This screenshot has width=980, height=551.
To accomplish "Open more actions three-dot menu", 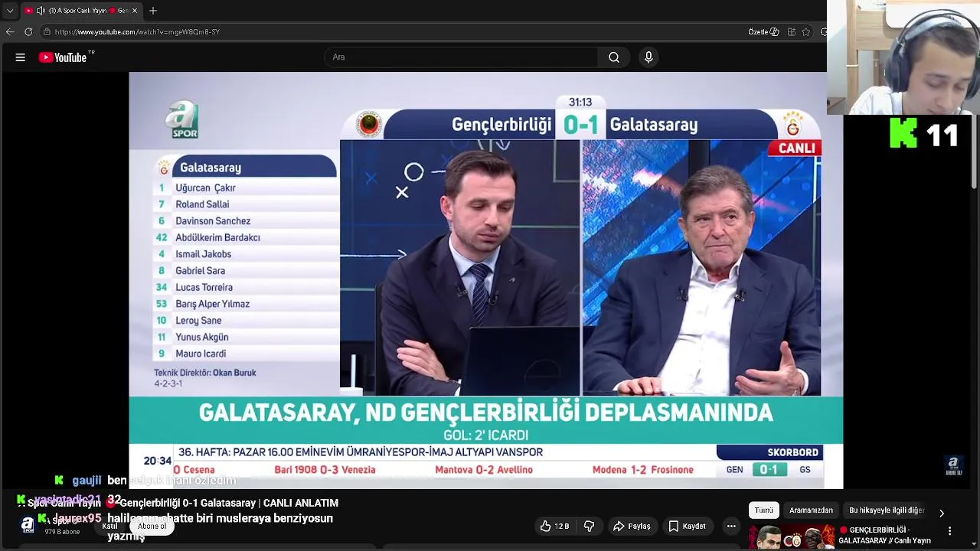I will [x=731, y=527].
